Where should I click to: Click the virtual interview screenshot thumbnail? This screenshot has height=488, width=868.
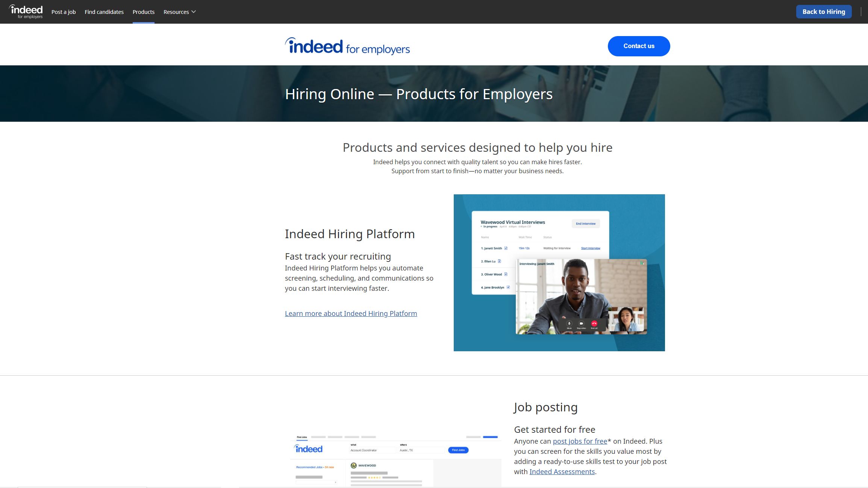click(559, 272)
